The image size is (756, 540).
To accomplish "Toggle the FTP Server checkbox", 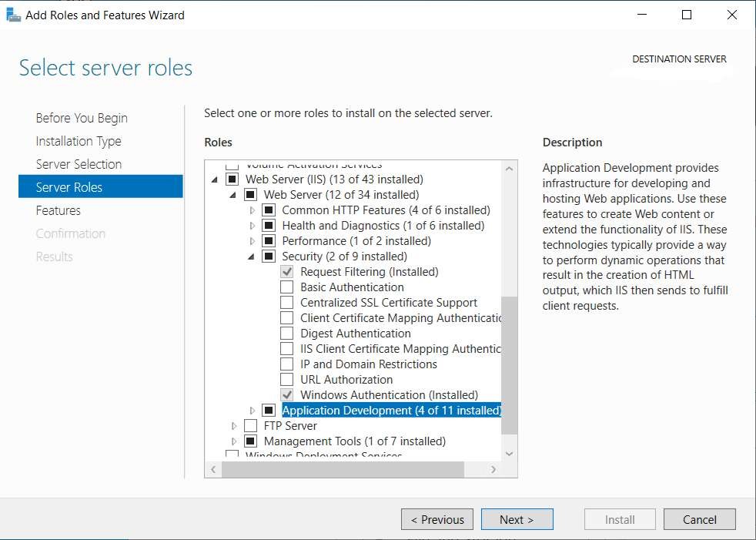I will 250,426.
